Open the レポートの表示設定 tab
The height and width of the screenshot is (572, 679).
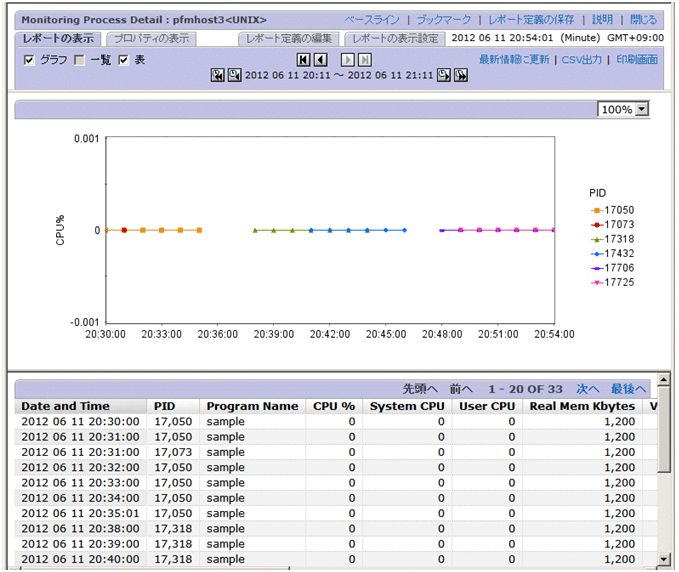coord(394,38)
